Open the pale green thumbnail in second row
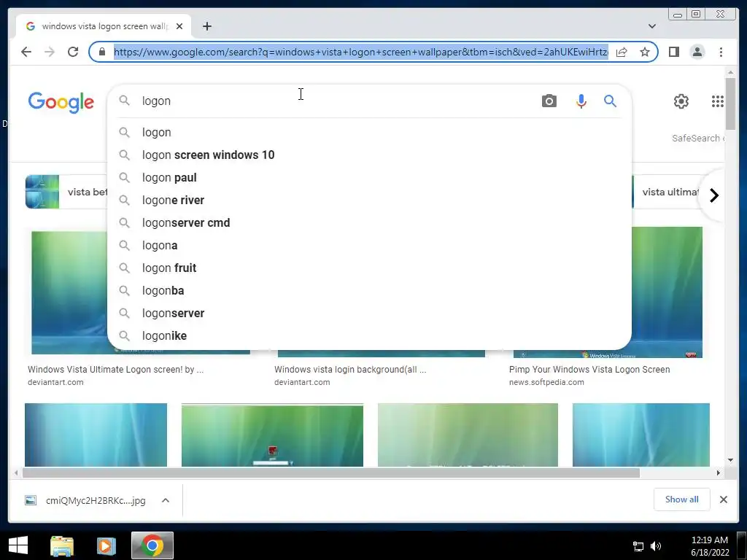The height and width of the screenshot is (560, 747). click(x=468, y=435)
